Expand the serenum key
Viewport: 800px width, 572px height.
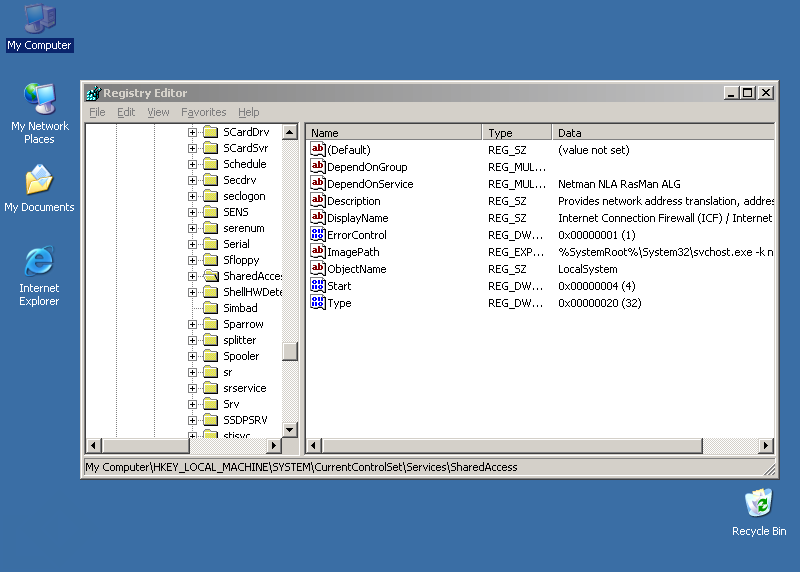pos(192,228)
